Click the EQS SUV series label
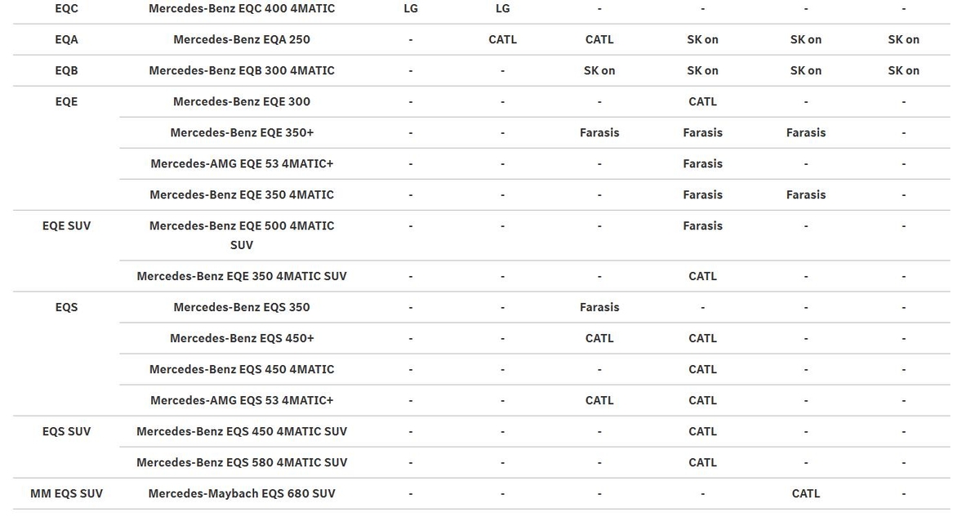 66,431
